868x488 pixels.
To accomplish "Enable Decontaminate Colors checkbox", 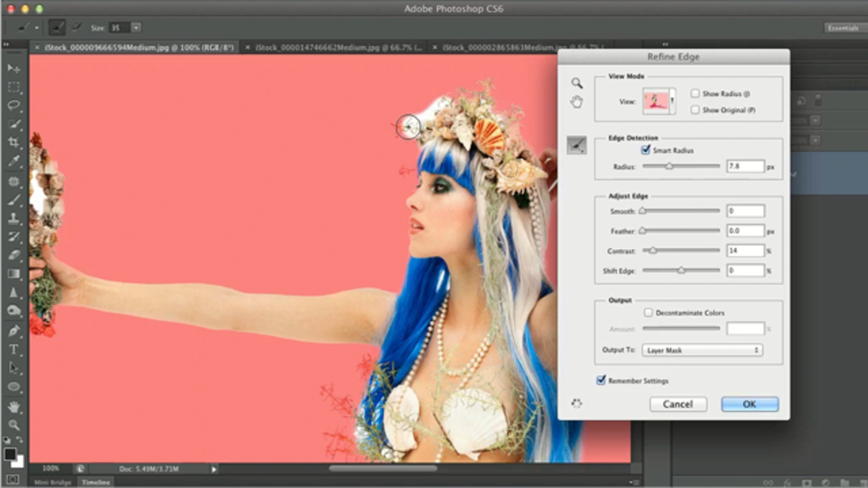I will [x=648, y=312].
